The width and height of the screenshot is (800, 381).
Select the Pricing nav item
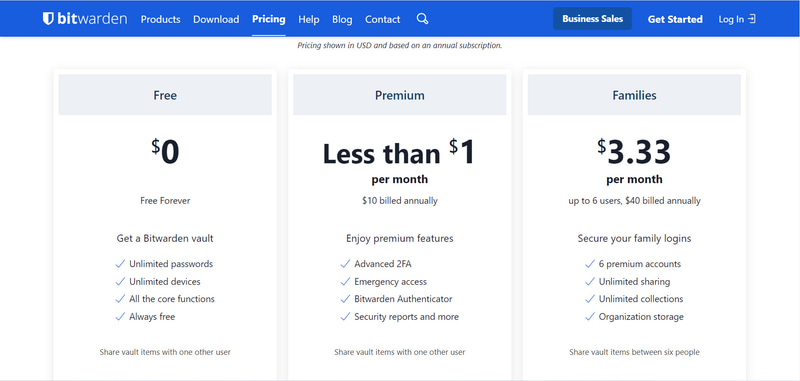(x=269, y=19)
